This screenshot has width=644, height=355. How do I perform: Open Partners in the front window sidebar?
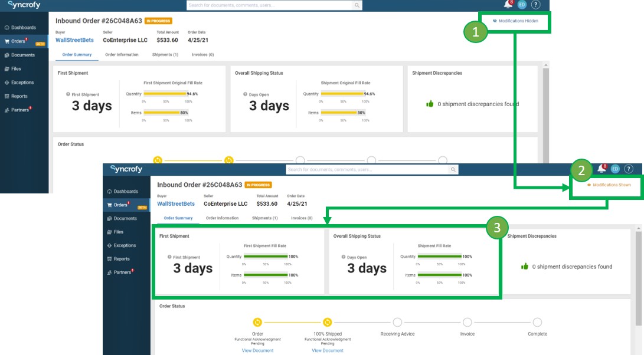(120, 272)
